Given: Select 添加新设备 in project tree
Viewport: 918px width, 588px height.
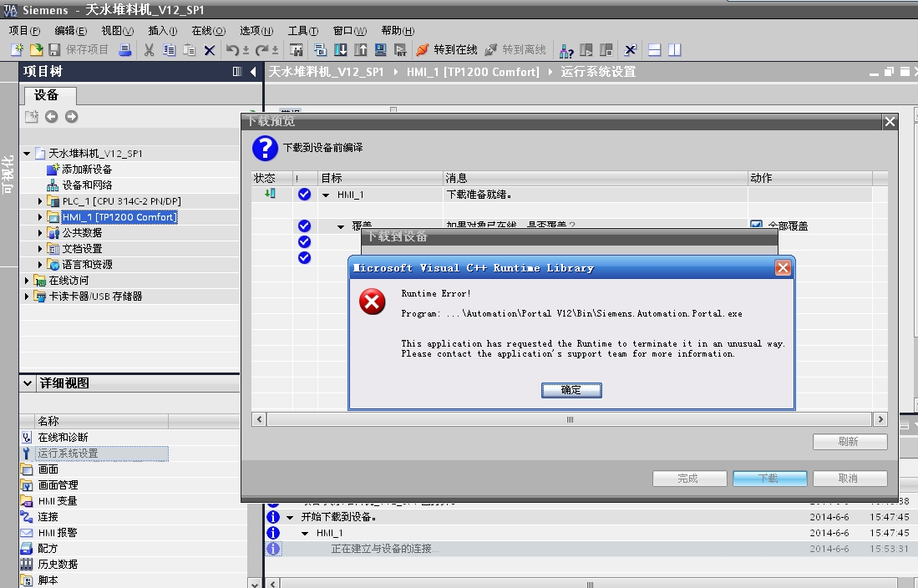Looking at the screenshot, I should (87, 170).
